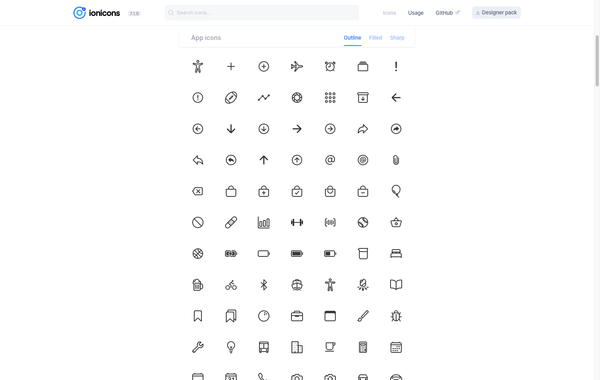Pick the balloon icon
The image size is (600, 380).
396,191
